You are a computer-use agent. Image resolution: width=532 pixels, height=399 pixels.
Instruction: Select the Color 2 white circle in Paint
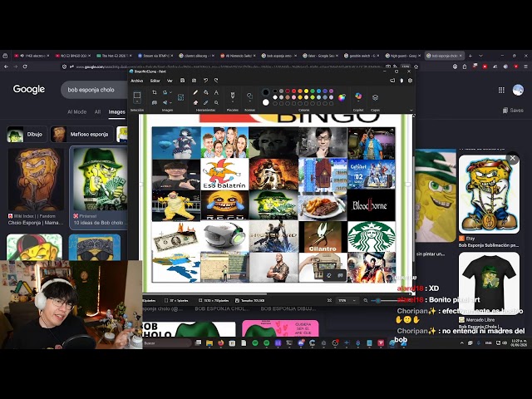click(266, 102)
